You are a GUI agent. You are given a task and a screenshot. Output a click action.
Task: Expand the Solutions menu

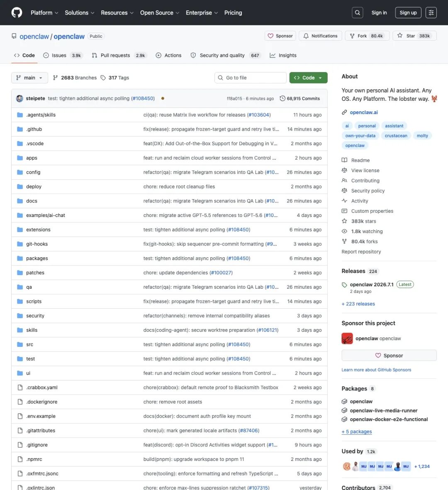pos(79,13)
